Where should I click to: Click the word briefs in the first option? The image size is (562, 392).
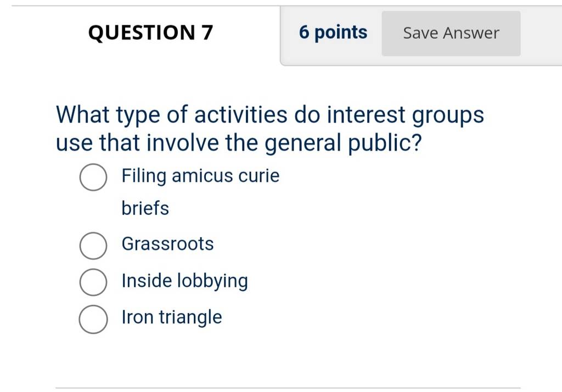point(145,208)
